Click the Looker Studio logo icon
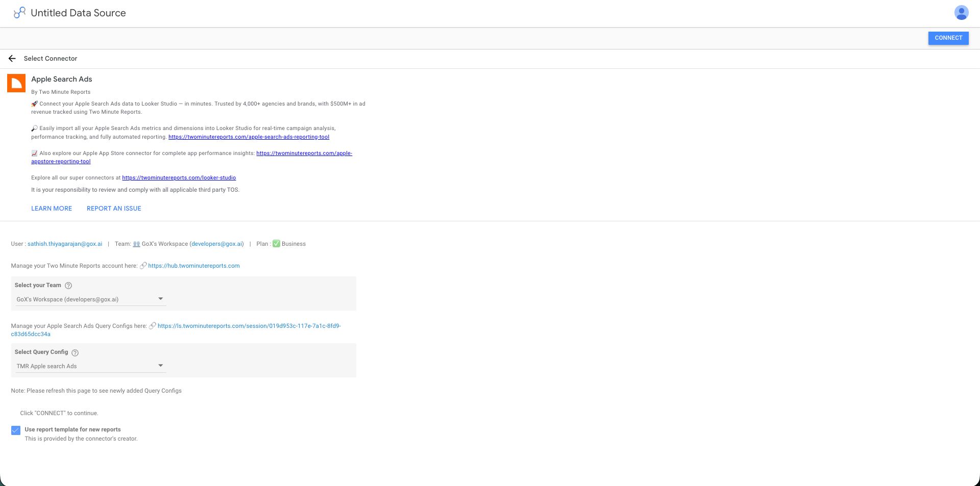Image resolution: width=980 pixels, height=486 pixels. tap(19, 13)
